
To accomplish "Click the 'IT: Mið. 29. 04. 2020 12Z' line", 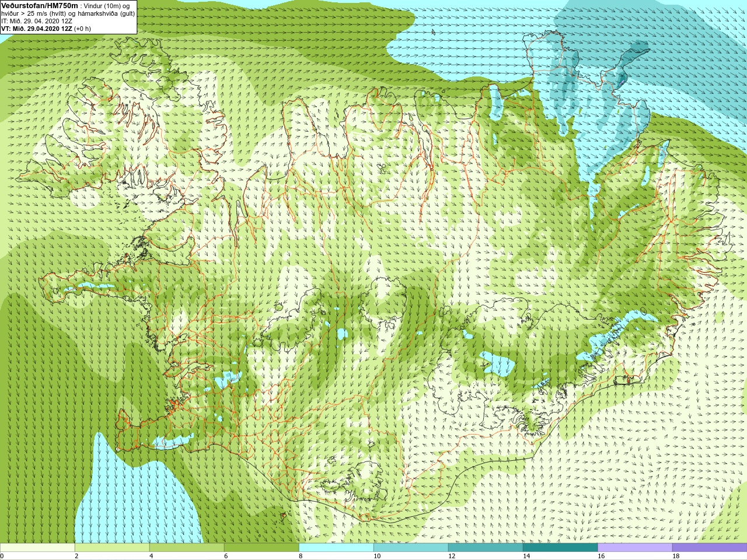I will tap(37, 21).
